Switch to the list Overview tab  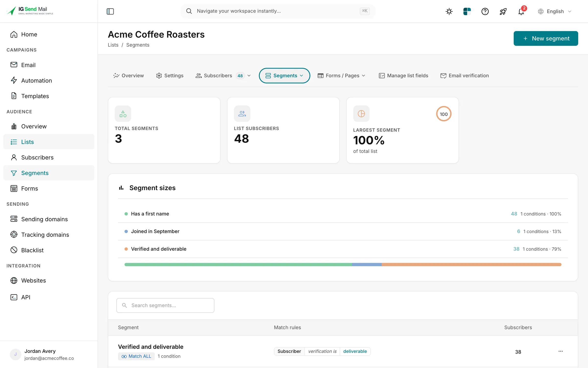tap(129, 76)
